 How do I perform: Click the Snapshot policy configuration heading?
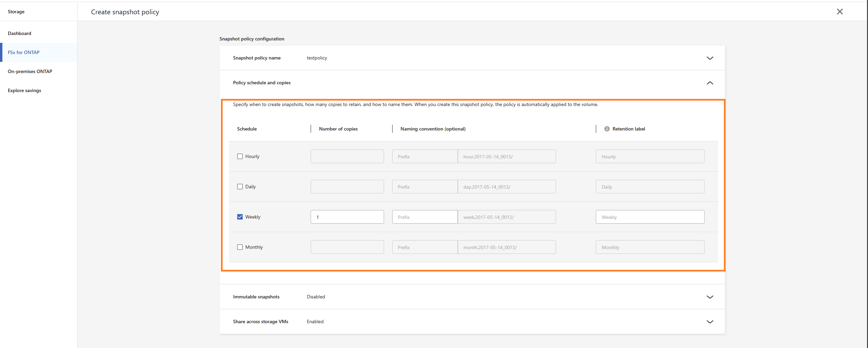(x=252, y=39)
